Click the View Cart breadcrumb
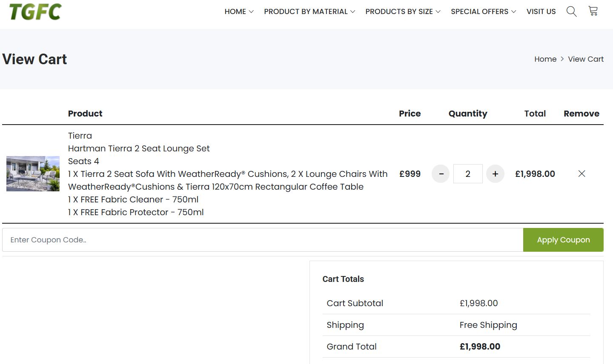 pyautogui.click(x=586, y=59)
